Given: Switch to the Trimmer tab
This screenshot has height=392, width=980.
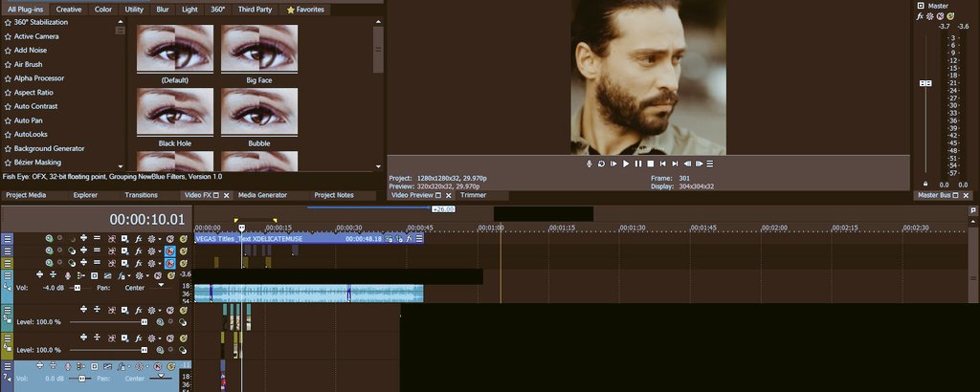Looking at the screenshot, I should (x=474, y=195).
